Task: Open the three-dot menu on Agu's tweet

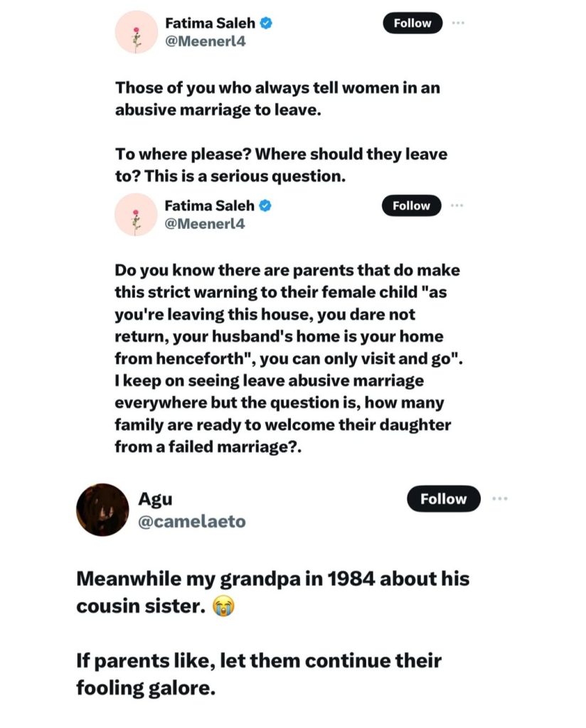Action: (500, 498)
